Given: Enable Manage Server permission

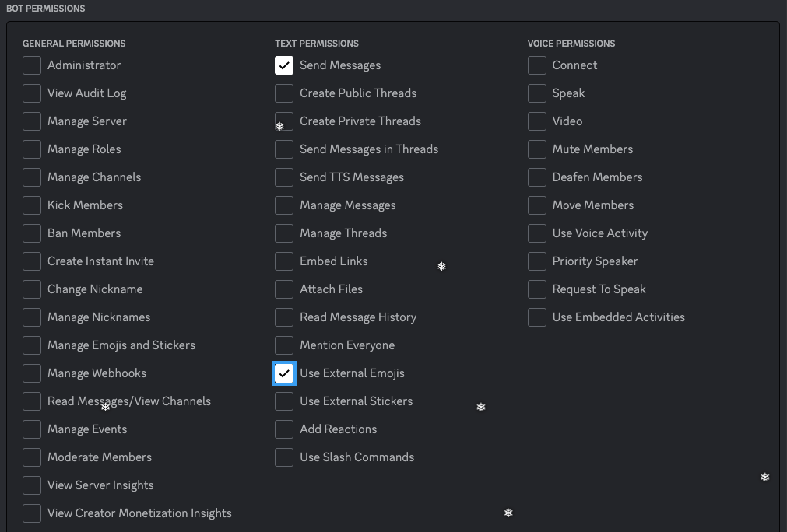Looking at the screenshot, I should pos(31,121).
